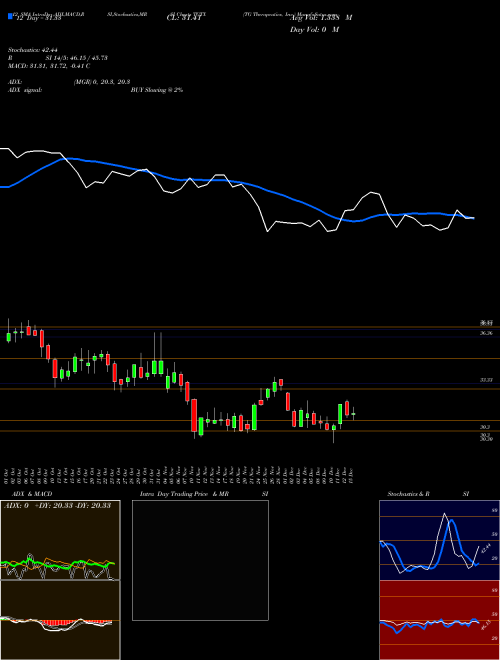Open the blue Stochastics chart panel
The width and height of the screenshot is (500, 660).
pos(439,540)
